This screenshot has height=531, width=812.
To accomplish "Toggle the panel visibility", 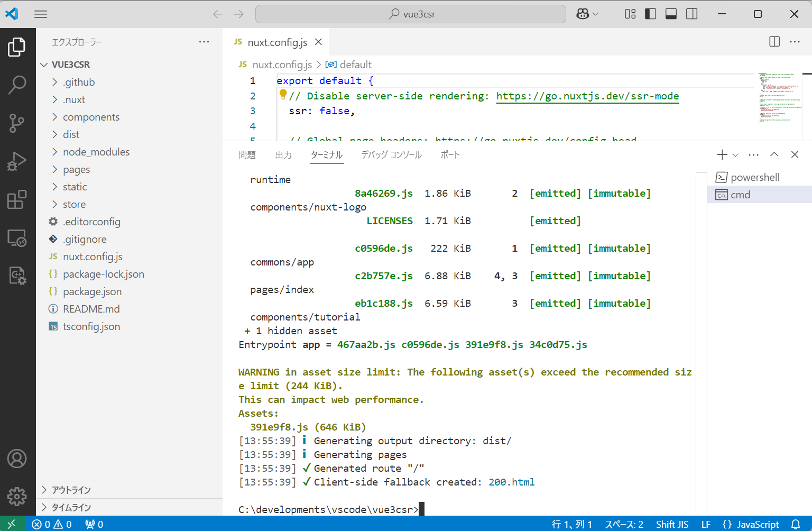I will coord(671,14).
